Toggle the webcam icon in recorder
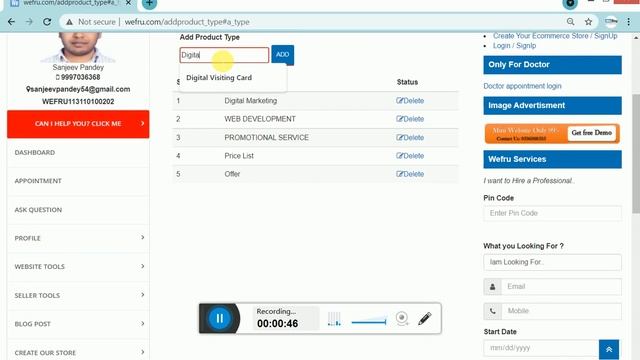This screenshot has width=640, height=360. (402, 318)
